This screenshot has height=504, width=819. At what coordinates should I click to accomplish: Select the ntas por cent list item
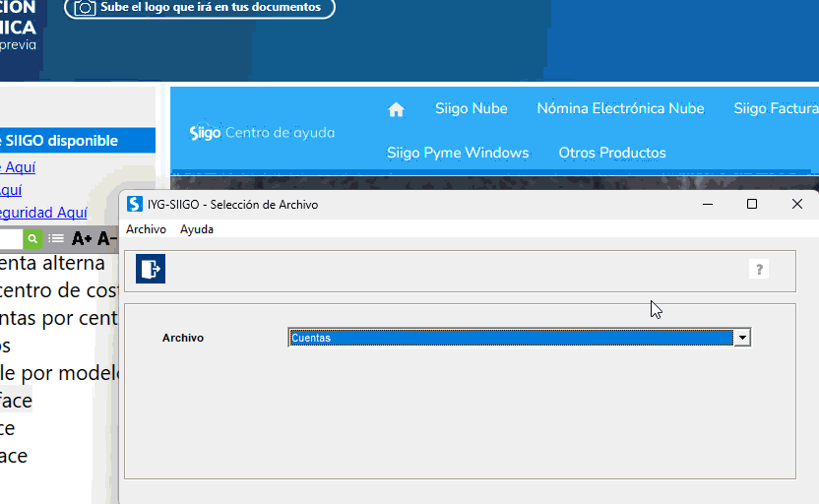59,318
